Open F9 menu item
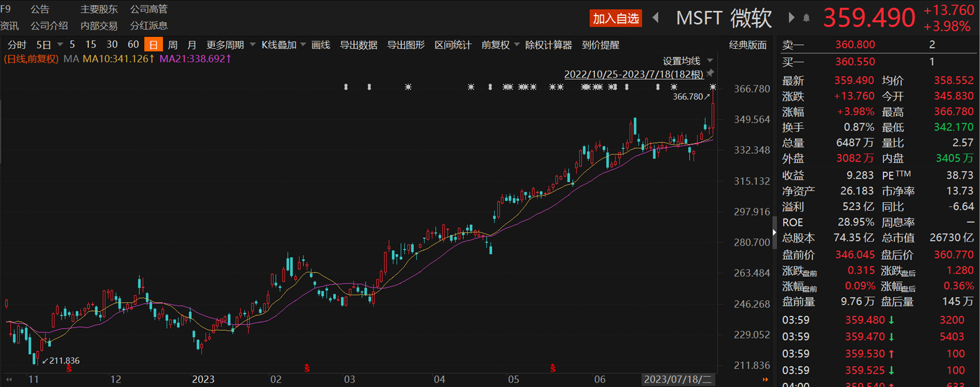980x387 pixels. click(x=6, y=9)
